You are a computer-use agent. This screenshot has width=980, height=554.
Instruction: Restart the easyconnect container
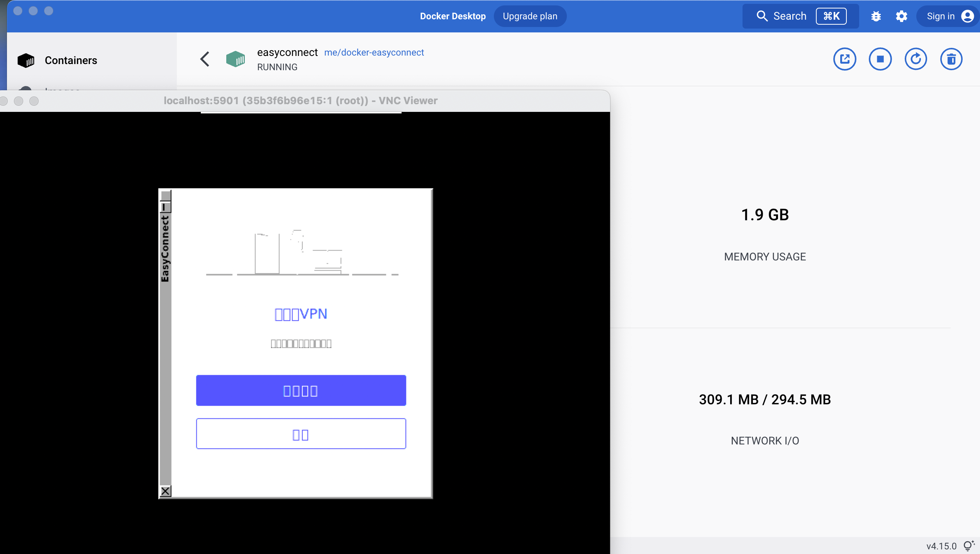coord(916,59)
